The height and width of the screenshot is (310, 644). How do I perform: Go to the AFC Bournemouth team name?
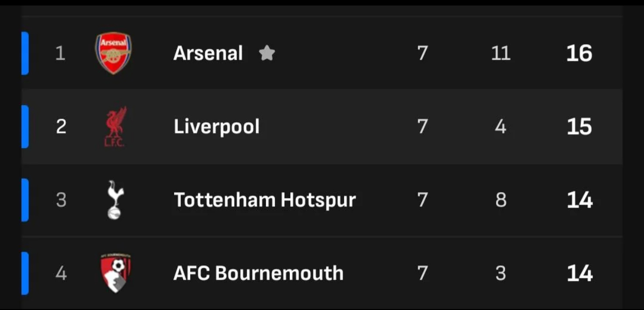[258, 273]
